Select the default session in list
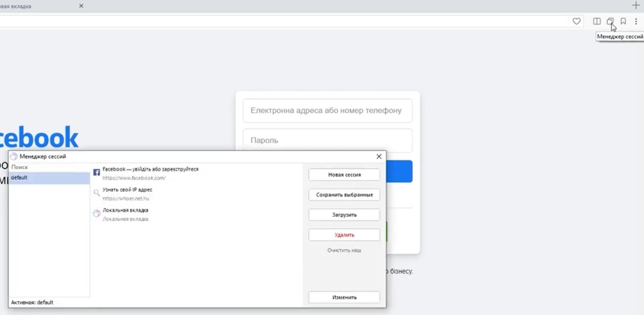 point(49,178)
